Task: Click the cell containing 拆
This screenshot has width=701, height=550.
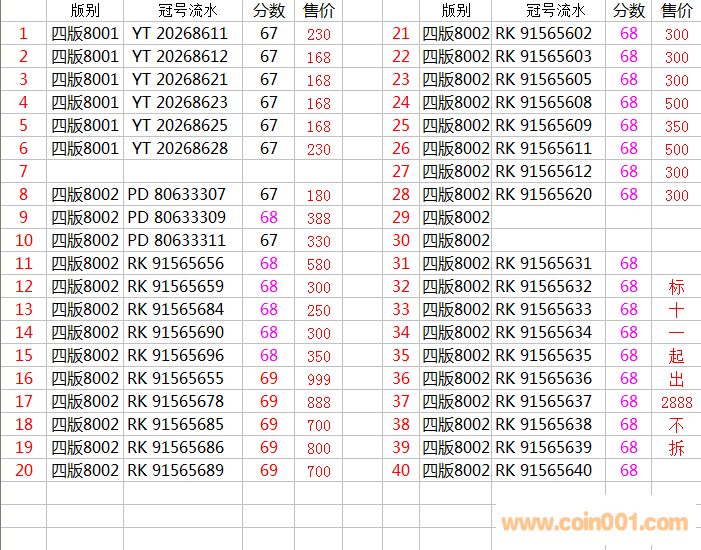Action: coord(677,448)
